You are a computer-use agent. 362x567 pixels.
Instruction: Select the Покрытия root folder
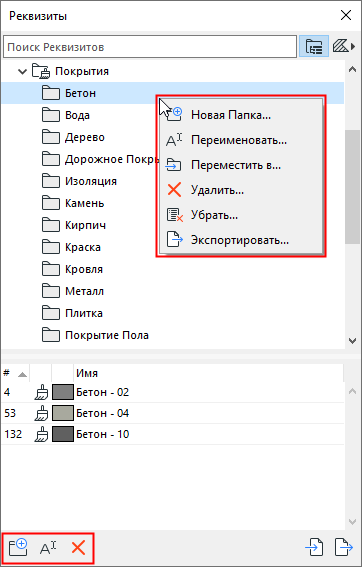click(x=82, y=71)
